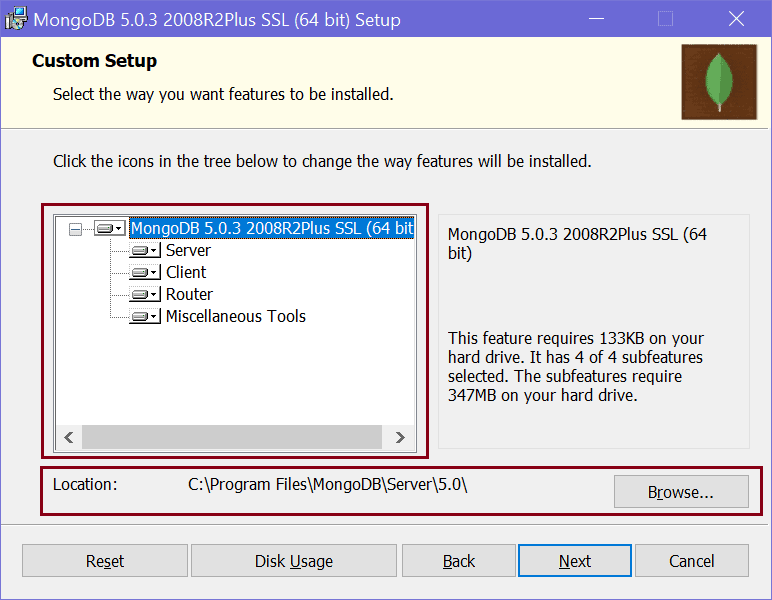
Task: Open the root MongoDB feature install-state dropdown
Action: (110, 228)
